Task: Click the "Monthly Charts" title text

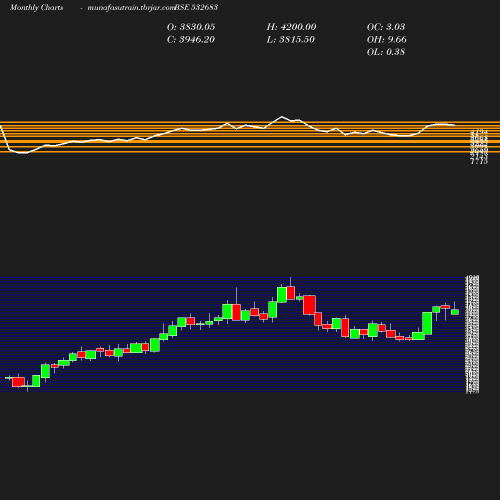Action: pyautogui.click(x=36, y=7)
